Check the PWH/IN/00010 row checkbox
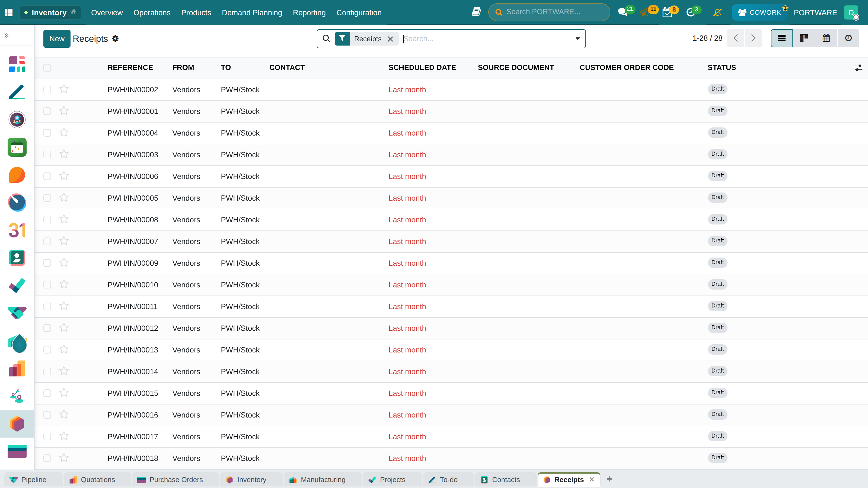The height and width of the screenshot is (488, 868). 47,285
